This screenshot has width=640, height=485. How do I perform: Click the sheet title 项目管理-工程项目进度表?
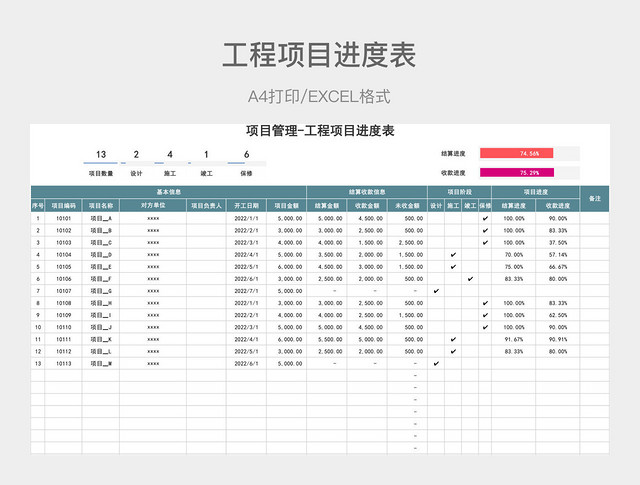click(320, 131)
